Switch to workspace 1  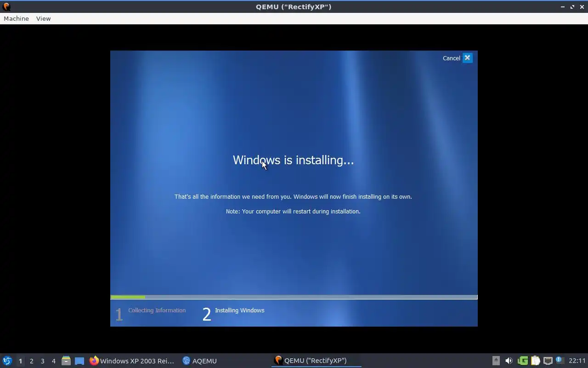(x=20, y=361)
